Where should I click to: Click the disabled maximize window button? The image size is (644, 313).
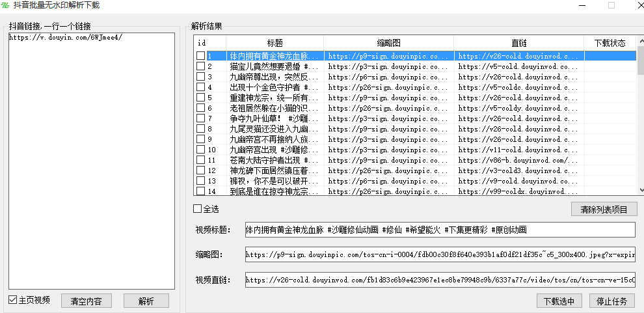[x=611, y=5]
